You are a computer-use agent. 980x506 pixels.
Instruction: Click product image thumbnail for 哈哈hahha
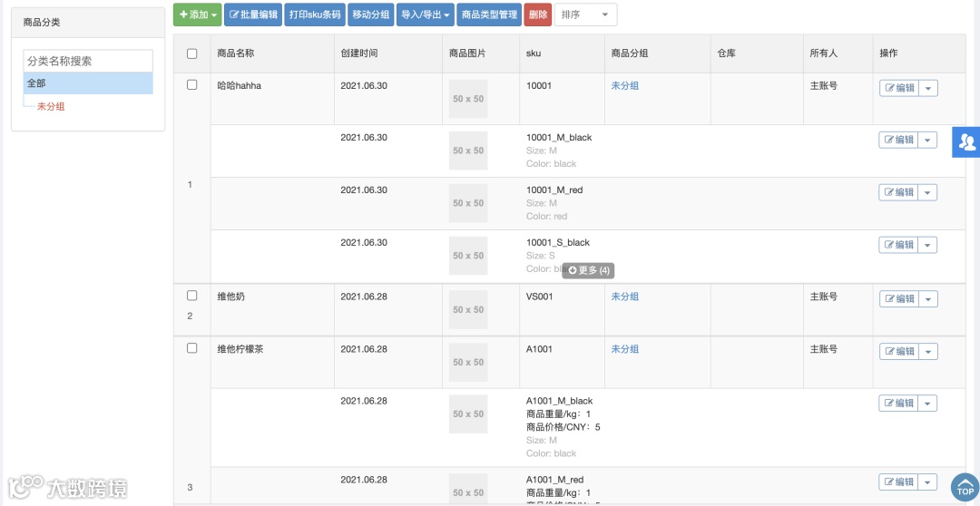coord(468,99)
